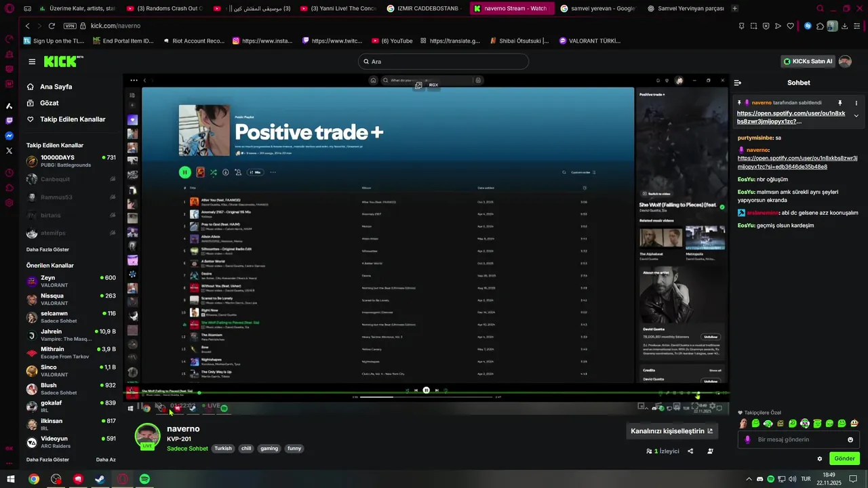Viewport: 868px width, 488px height.
Task: Open Ana Sayfa in sidebar
Action: pyautogui.click(x=56, y=87)
